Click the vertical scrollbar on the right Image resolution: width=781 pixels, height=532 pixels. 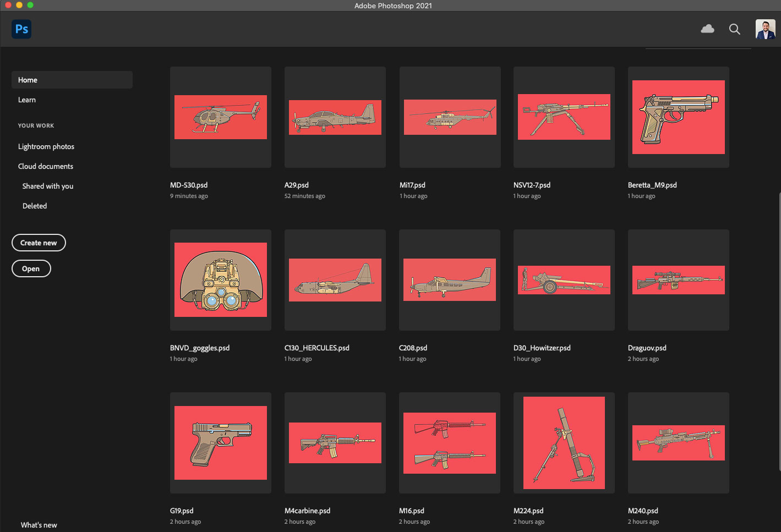click(779, 330)
